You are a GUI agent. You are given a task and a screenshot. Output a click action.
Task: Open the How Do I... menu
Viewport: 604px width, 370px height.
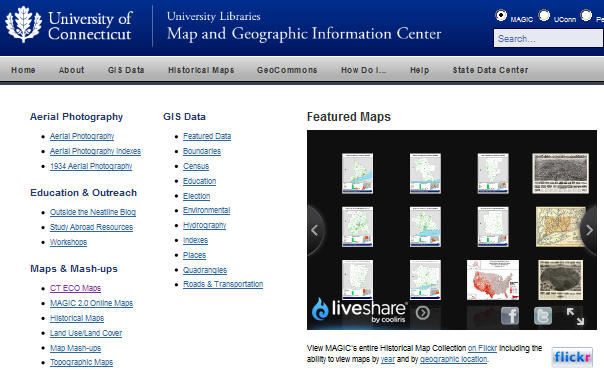click(363, 70)
